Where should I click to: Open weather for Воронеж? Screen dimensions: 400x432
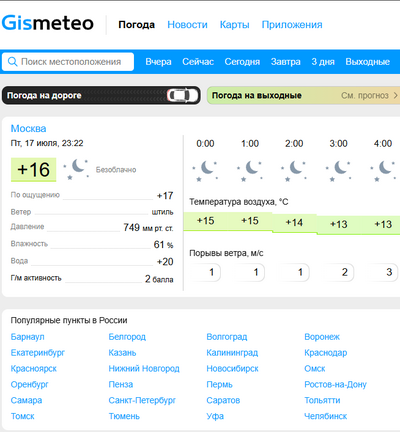pyautogui.click(x=322, y=337)
